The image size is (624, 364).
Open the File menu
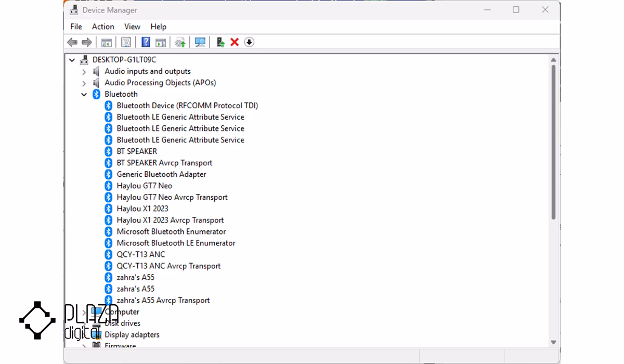76,27
